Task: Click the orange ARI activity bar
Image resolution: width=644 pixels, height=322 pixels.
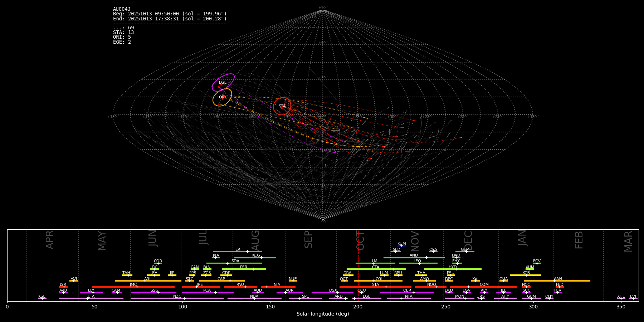Action: pos(148,281)
